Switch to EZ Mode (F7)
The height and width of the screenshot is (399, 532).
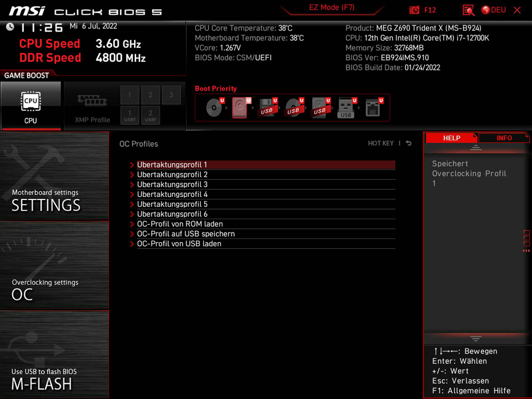pos(331,7)
